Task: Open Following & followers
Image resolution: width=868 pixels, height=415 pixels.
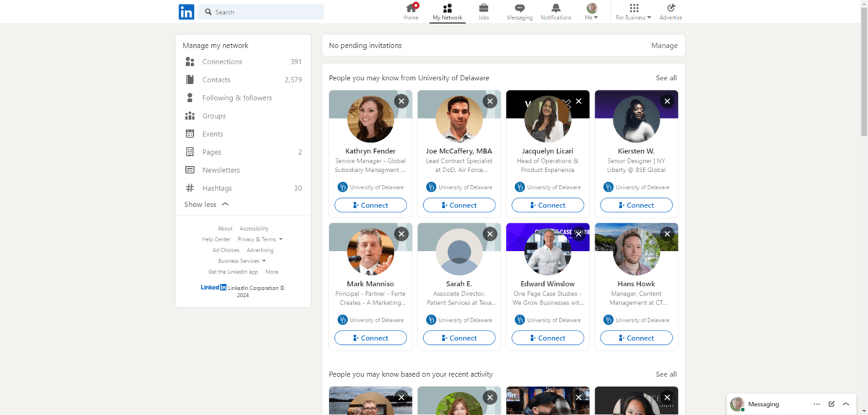Action: (x=243, y=98)
